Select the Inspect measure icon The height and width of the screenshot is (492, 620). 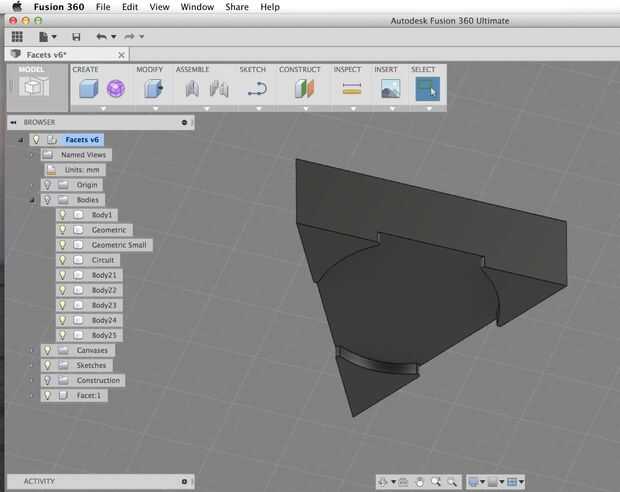[x=352, y=88]
